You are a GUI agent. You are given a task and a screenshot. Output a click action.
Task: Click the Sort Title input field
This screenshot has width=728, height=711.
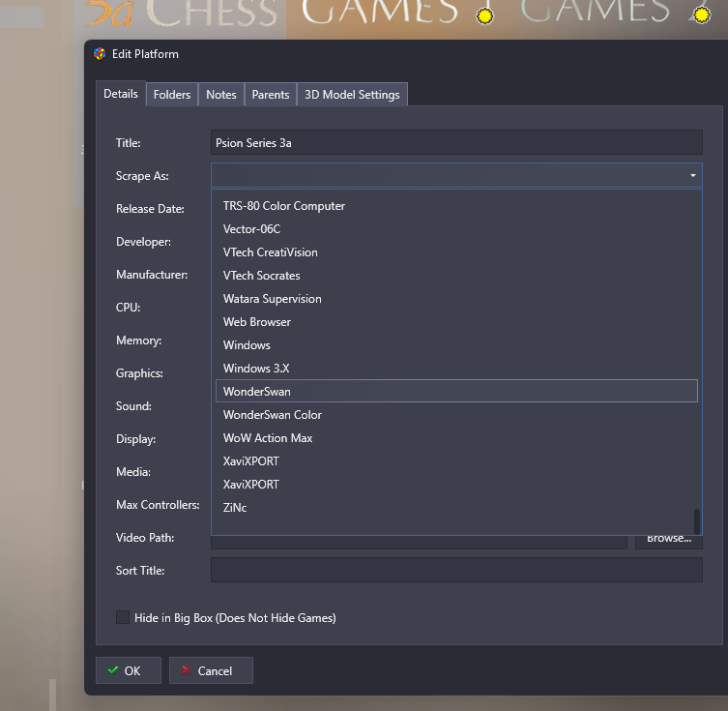[x=456, y=570]
